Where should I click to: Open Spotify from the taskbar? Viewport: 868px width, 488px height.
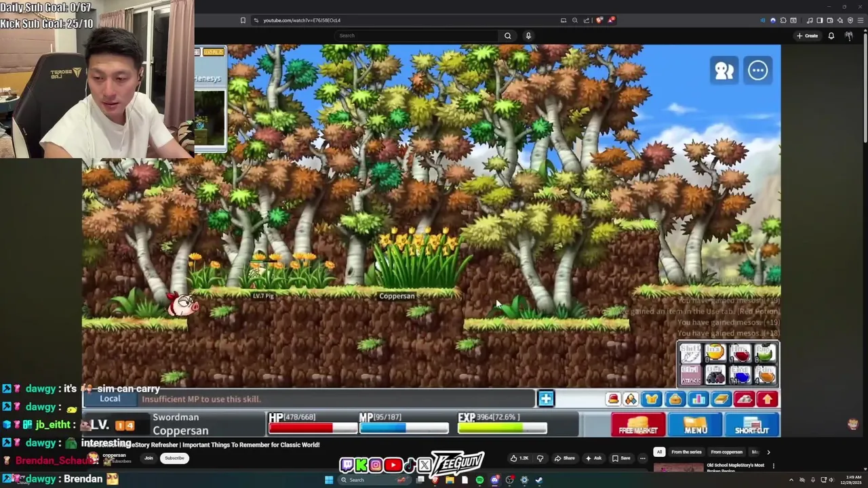coord(479,480)
